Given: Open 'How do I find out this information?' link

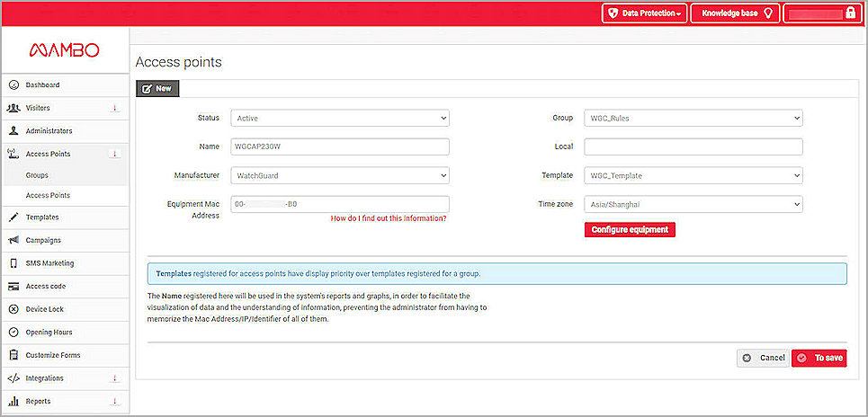Looking at the screenshot, I should (x=389, y=218).
